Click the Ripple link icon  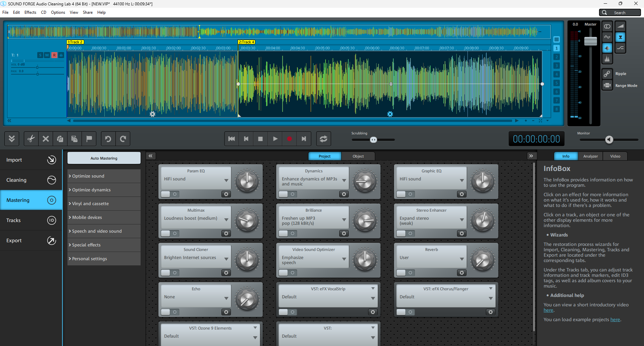tap(607, 74)
